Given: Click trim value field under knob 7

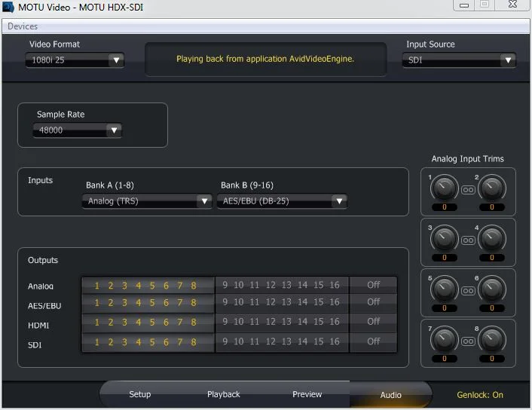Looking at the screenshot, I should (444, 359).
